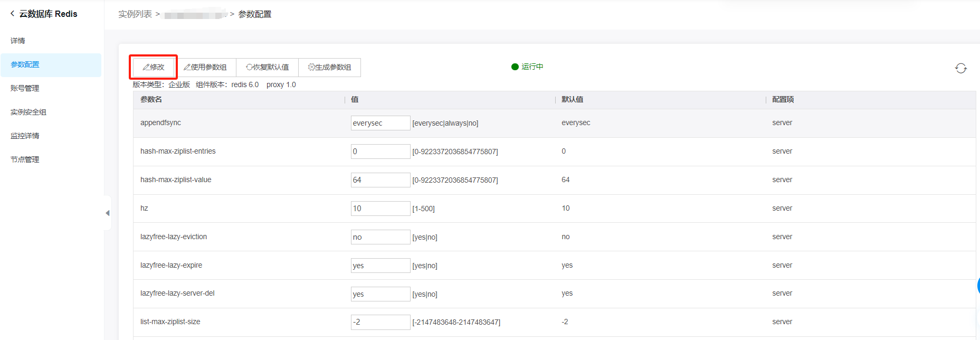Open 监控详情 in the sidebar

[25, 136]
